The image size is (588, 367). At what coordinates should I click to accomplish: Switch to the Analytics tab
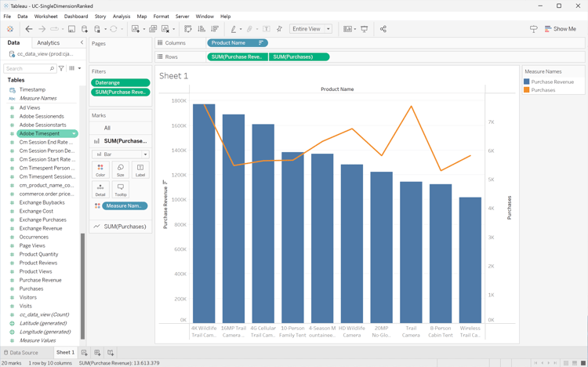[48, 43]
